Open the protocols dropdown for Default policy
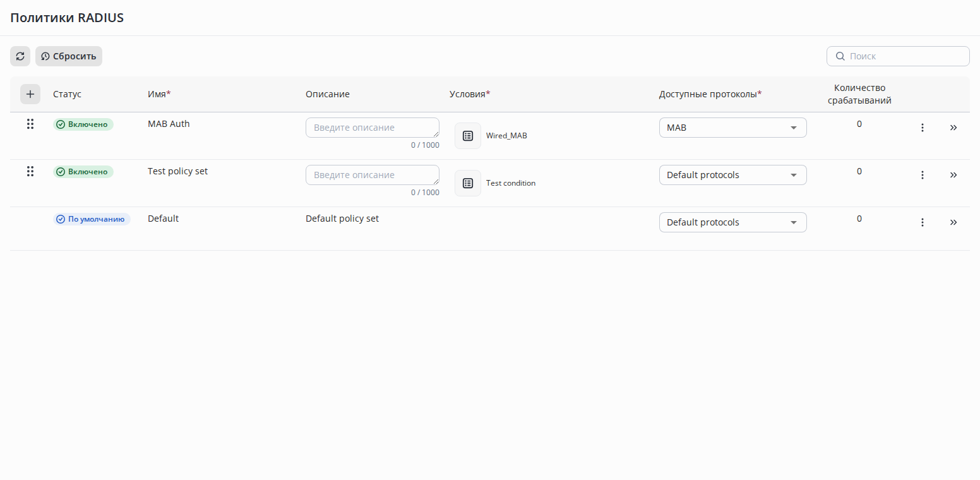The width and height of the screenshot is (980, 480). 732,222
